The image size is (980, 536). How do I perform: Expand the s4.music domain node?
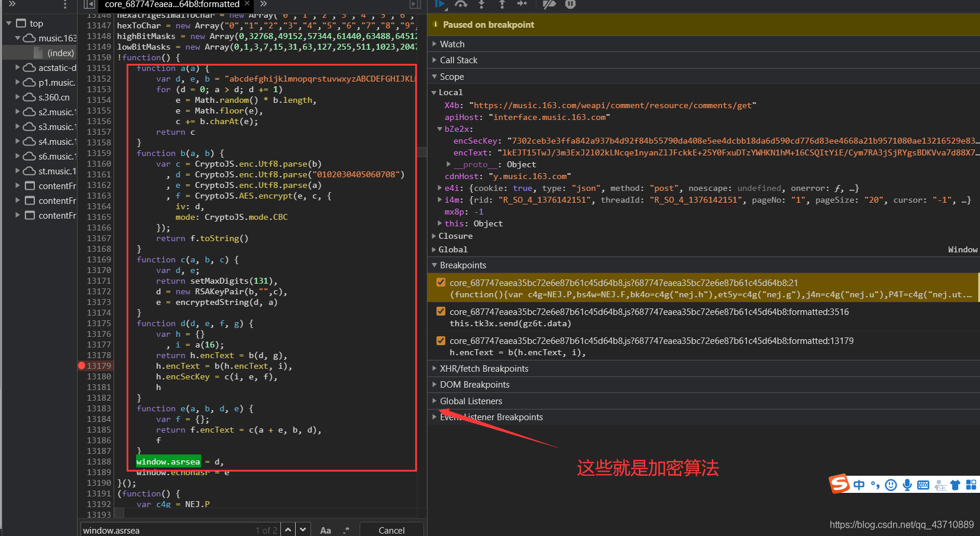click(18, 141)
